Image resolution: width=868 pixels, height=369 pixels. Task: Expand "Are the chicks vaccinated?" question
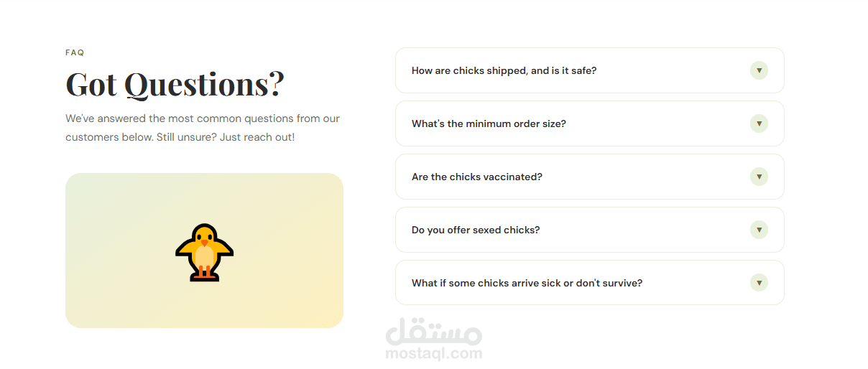(x=477, y=177)
